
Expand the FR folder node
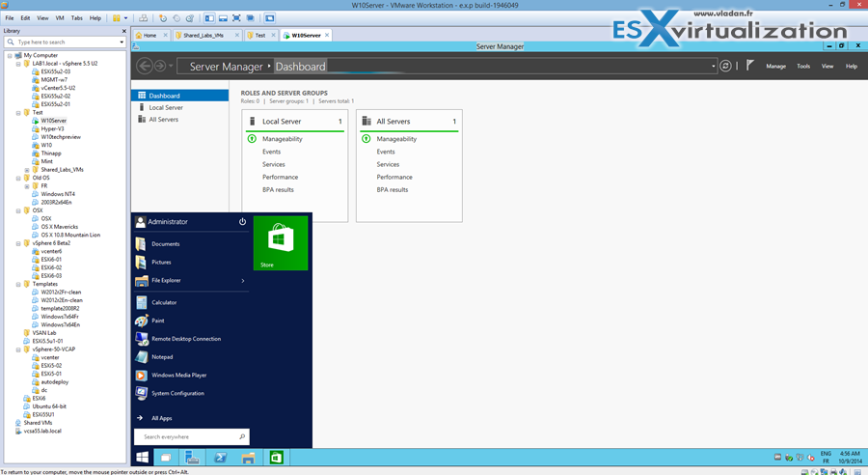tap(27, 186)
